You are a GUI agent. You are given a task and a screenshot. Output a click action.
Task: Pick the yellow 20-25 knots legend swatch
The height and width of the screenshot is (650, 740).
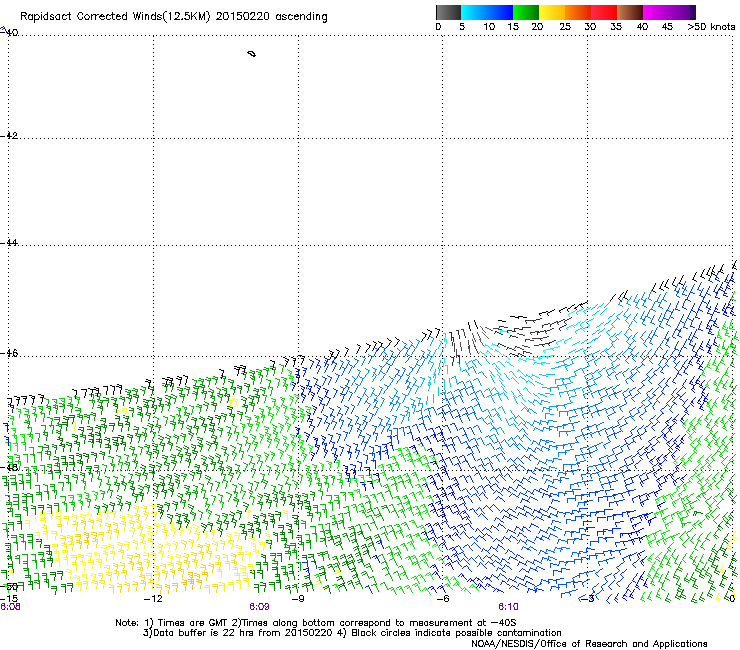(x=552, y=12)
